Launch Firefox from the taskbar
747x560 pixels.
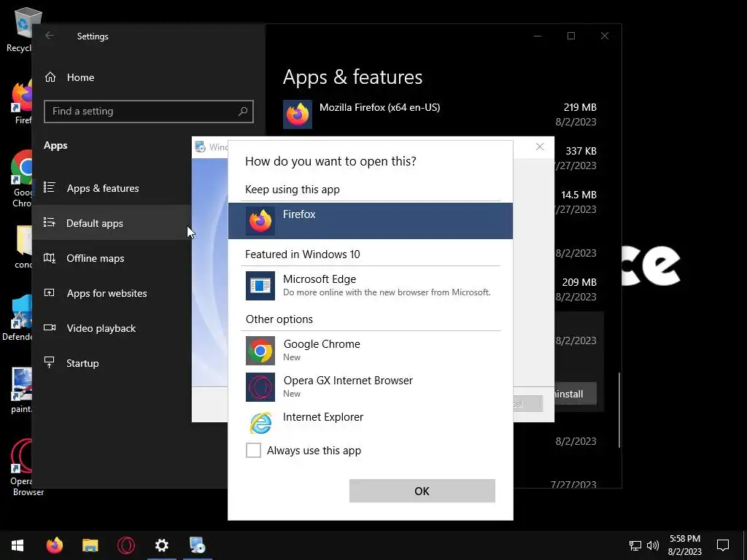coord(54,545)
